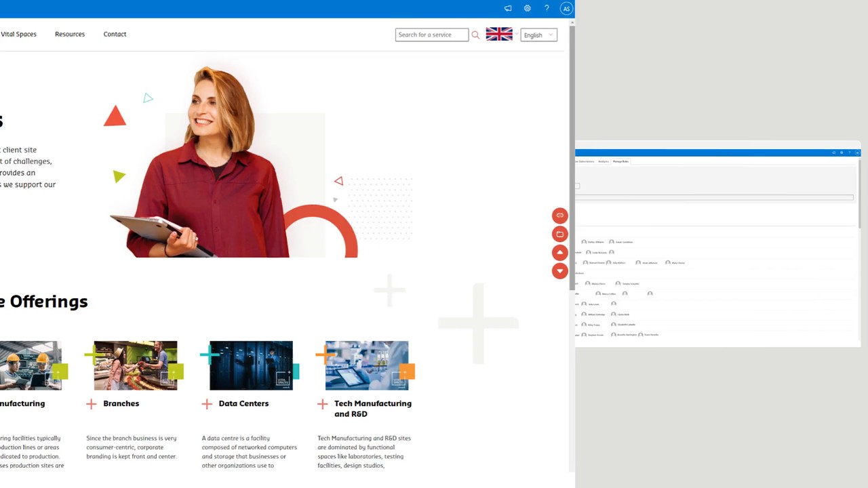Expand the Data Centers plus icon
The height and width of the screenshot is (488, 868).
pos(207,404)
